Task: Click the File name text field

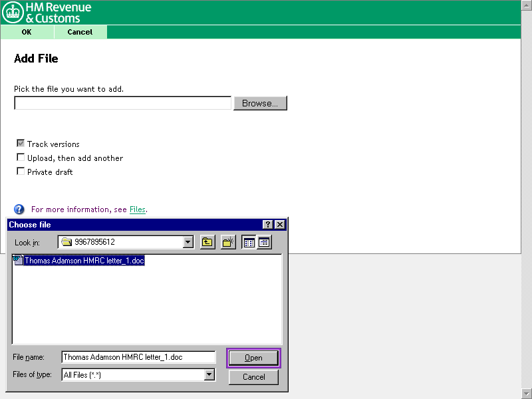Action: (x=138, y=357)
